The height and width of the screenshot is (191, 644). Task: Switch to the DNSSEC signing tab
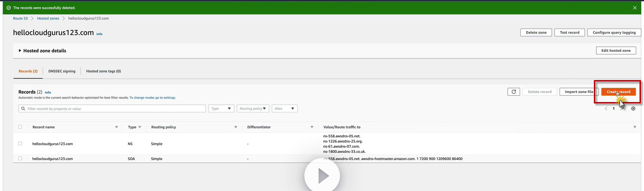(62, 71)
